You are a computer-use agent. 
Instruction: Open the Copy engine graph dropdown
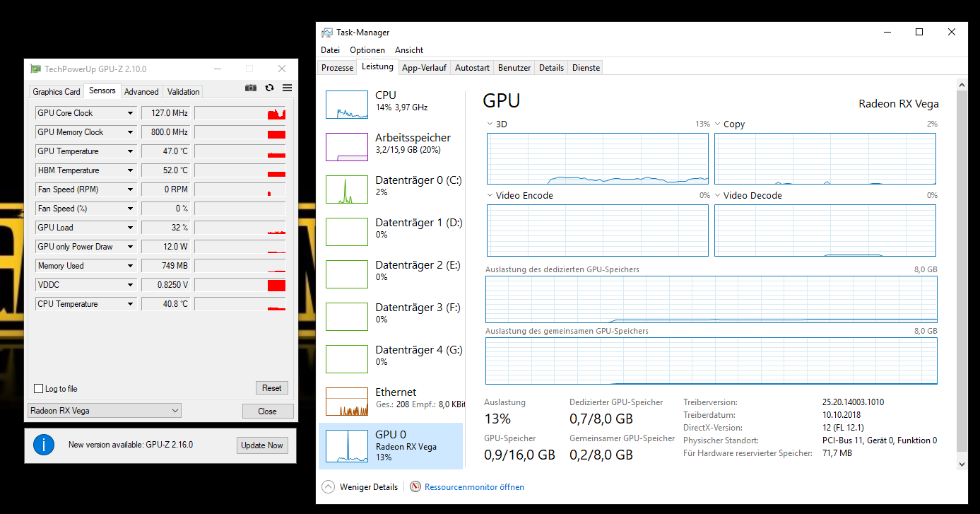(x=718, y=124)
